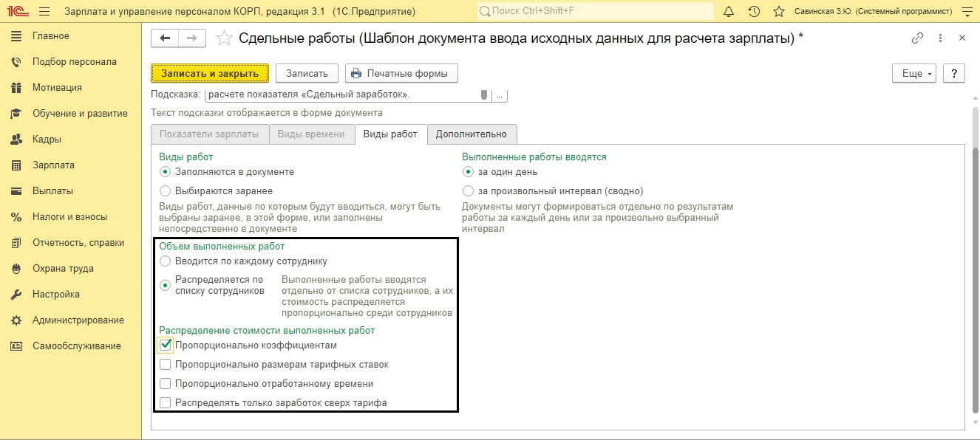This screenshot has height=440, width=980.
Task: Switch to Показатели зарплаты tab
Action: [x=209, y=134]
